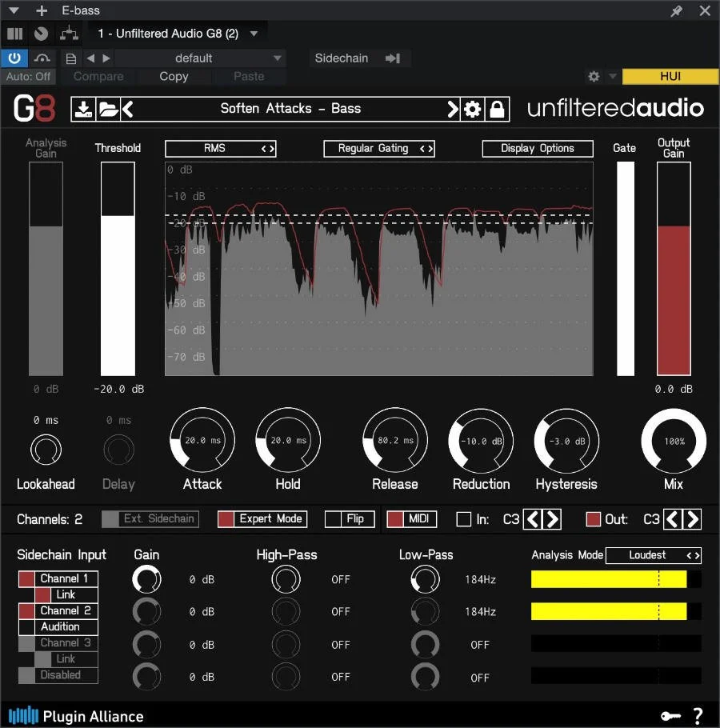Click the mixer channels icon top left
Image resolution: width=720 pixels, height=728 pixels.
click(14, 34)
